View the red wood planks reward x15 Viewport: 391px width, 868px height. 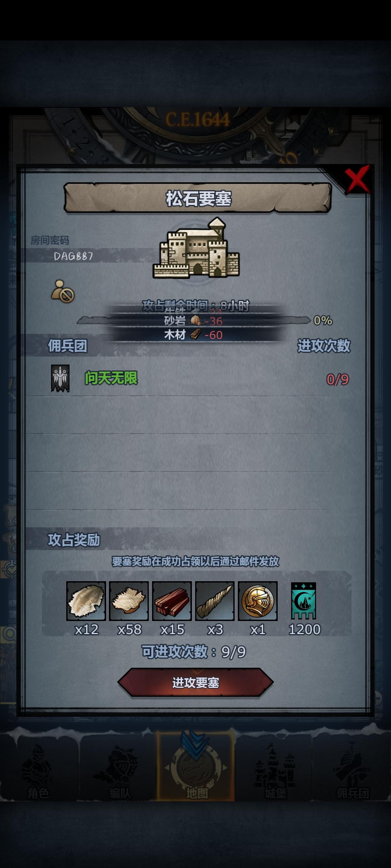[x=172, y=601]
